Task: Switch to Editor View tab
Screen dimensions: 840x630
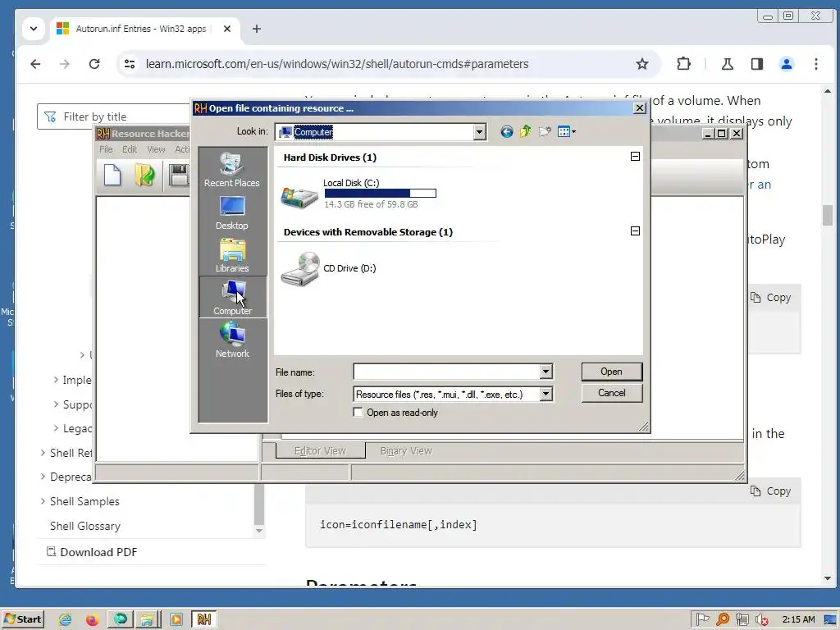Action: click(x=321, y=451)
